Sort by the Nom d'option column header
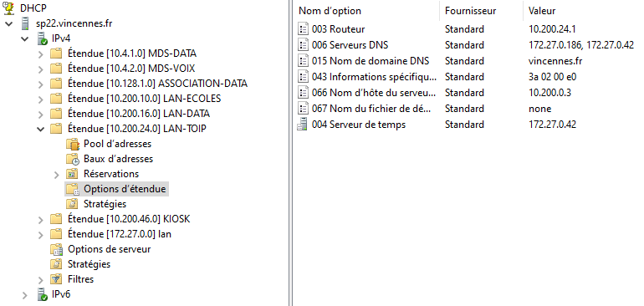Viewport: 644px width, 306px height. click(330, 11)
